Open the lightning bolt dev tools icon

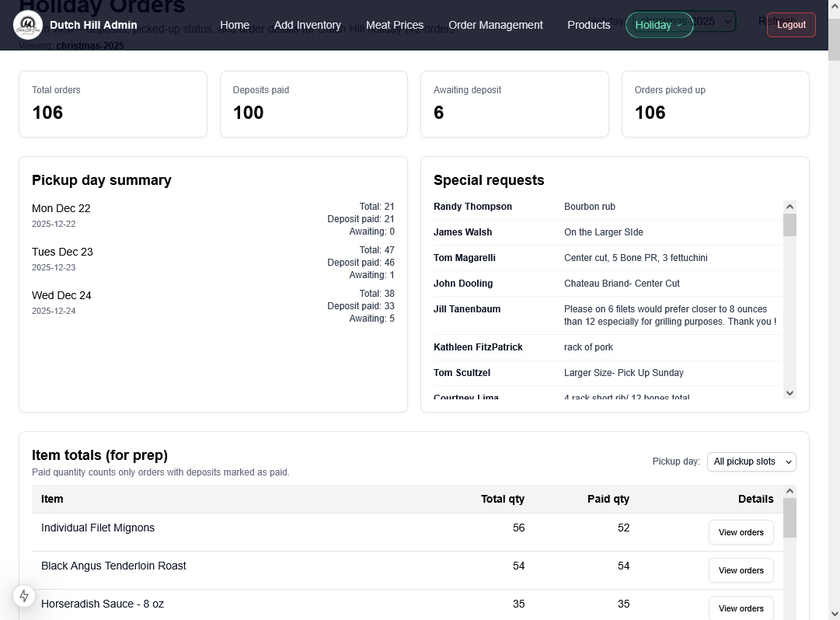tap(24, 596)
